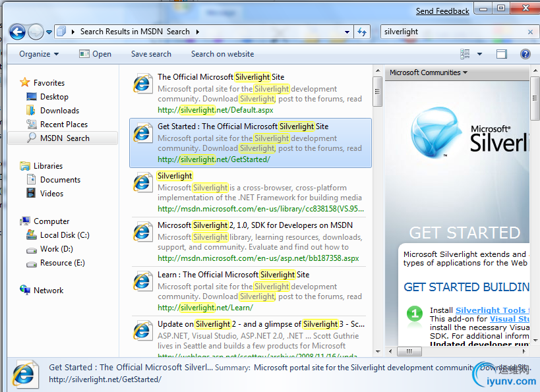This screenshot has height=392, width=540.
Task: Click the refresh button beside address bar
Action: (x=362, y=32)
